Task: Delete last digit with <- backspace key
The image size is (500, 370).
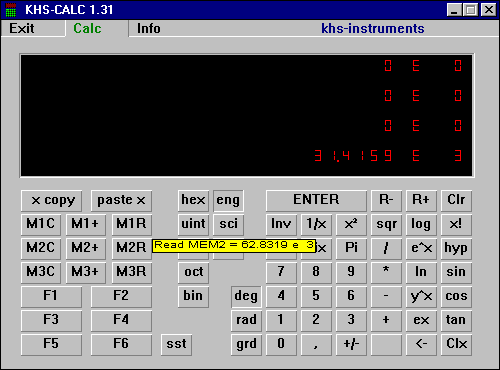Action: [x=421, y=344]
